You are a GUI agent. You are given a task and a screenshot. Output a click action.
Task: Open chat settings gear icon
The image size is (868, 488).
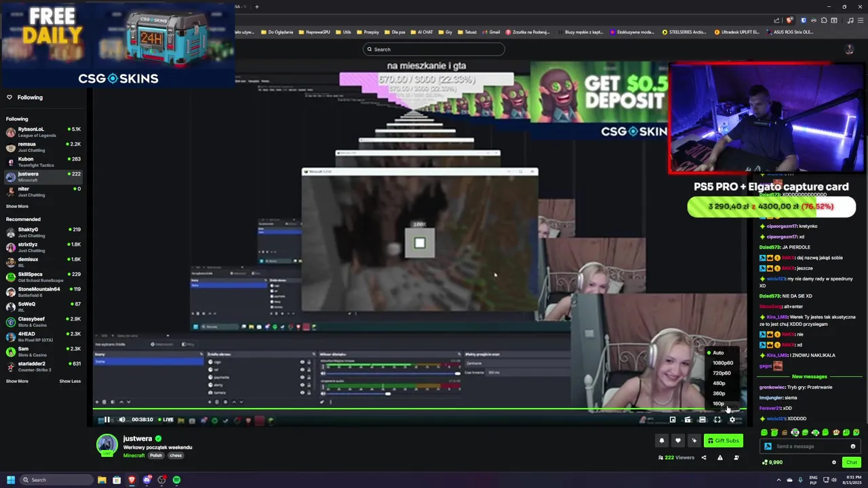tap(834, 462)
